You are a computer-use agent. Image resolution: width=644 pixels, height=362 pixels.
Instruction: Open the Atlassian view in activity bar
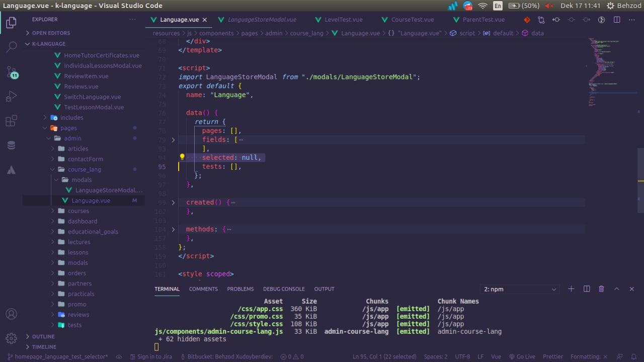click(11, 170)
